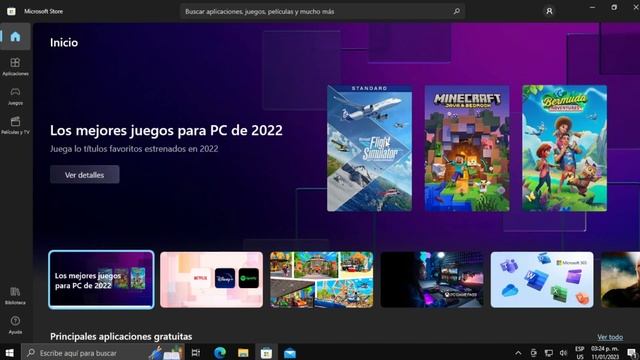
Task: Select Los mejores juegos para PC carousel card
Action: 101,280
